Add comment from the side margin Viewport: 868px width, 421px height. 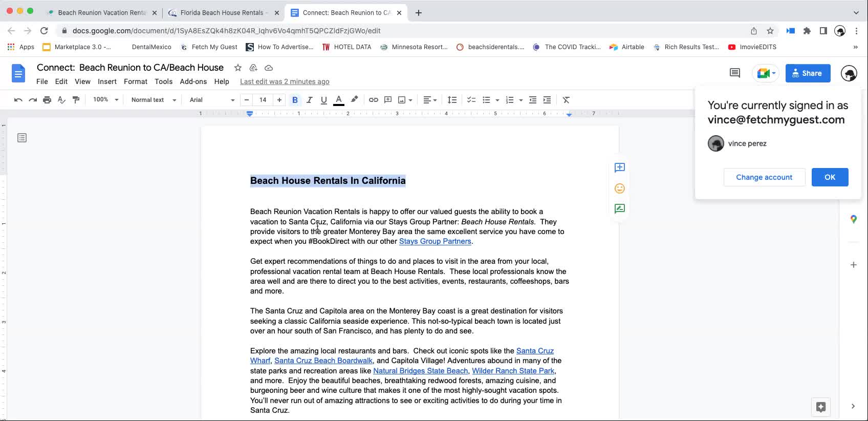coord(619,167)
